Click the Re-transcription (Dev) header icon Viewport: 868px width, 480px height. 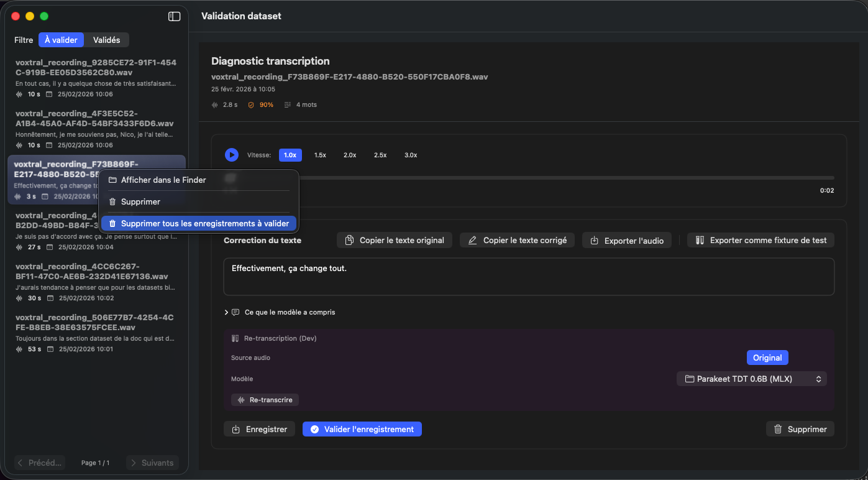(x=235, y=338)
